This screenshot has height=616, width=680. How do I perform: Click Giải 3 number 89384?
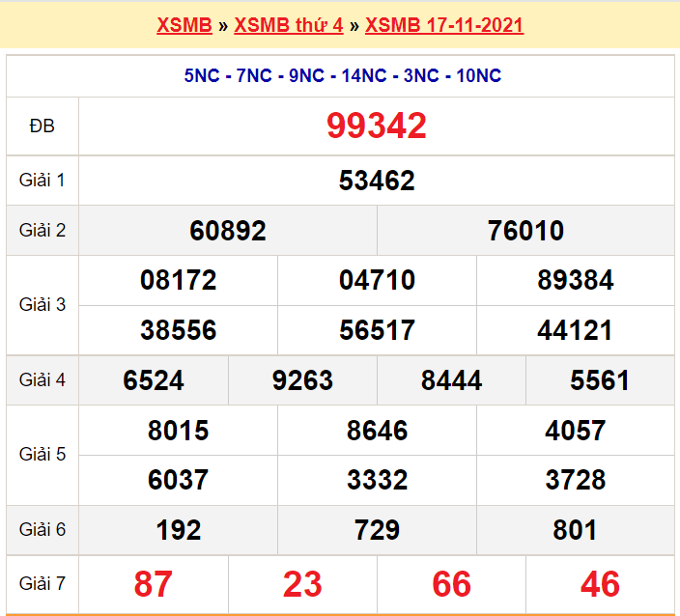click(575, 281)
